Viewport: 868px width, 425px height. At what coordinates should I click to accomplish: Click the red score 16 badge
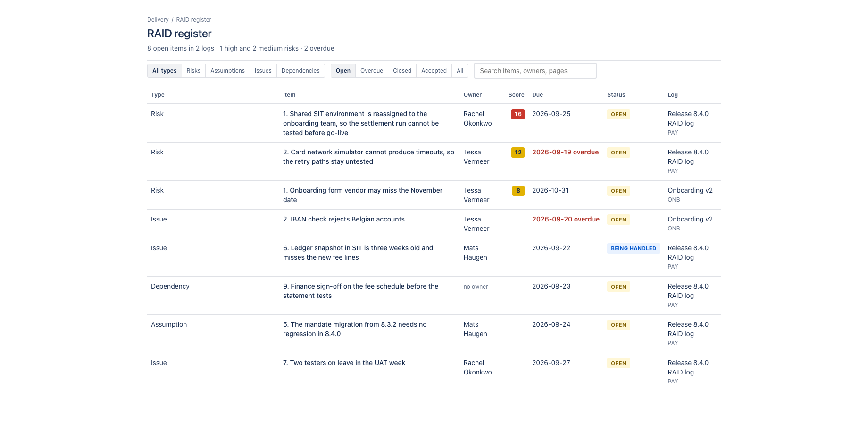518,114
